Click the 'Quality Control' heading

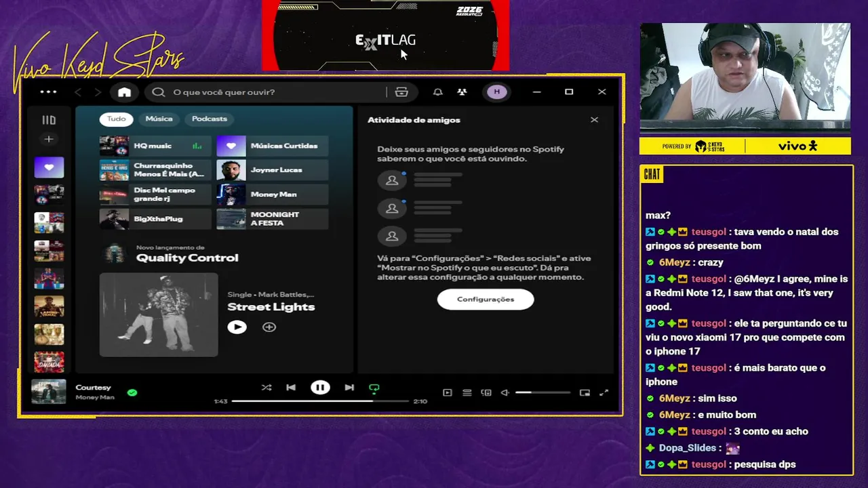point(187,258)
